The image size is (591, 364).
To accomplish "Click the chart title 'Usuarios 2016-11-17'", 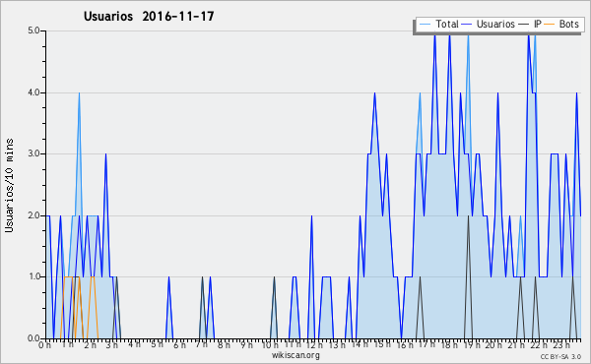I will (x=149, y=16).
